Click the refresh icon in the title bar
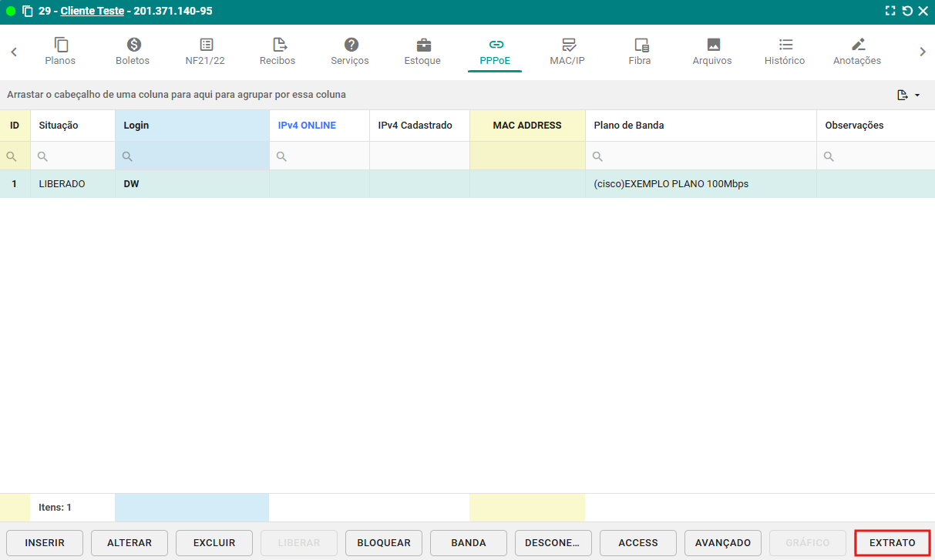The width and height of the screenshot is (935, 560). click(907, 12)
